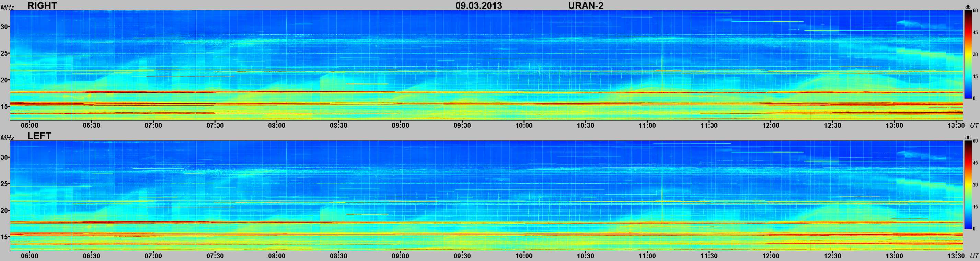The image size is (980, 261).
Task: Click the 25 MHz tick of the RIGHT panel
Action: 4,53
